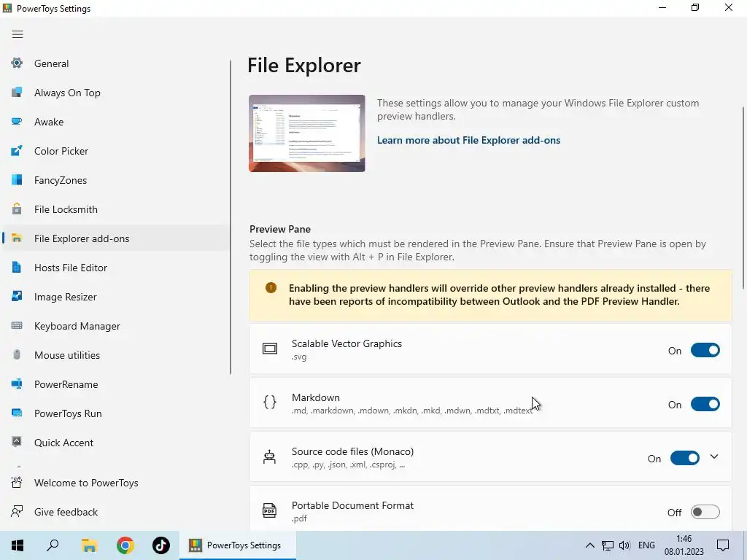Click the PDF document icon
Screen dimensions: 747x560
click(x=270, y=510)
